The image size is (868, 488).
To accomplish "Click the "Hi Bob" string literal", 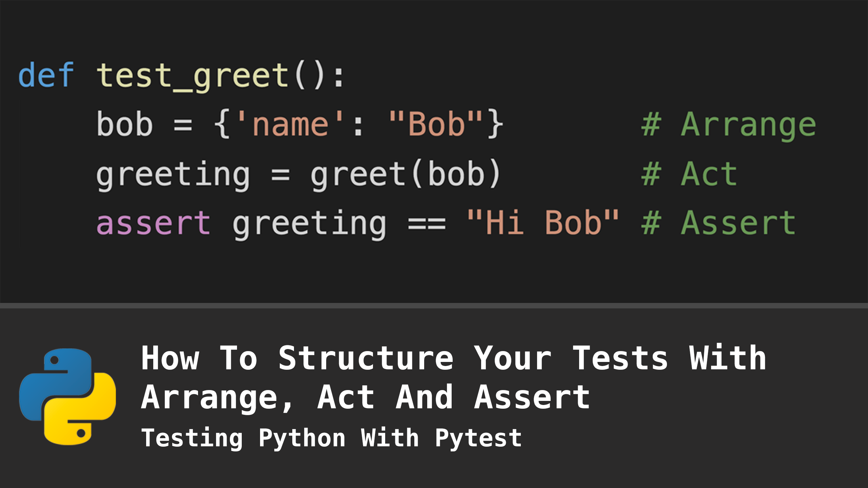I will pyautogui.click(x=543, y=222).
